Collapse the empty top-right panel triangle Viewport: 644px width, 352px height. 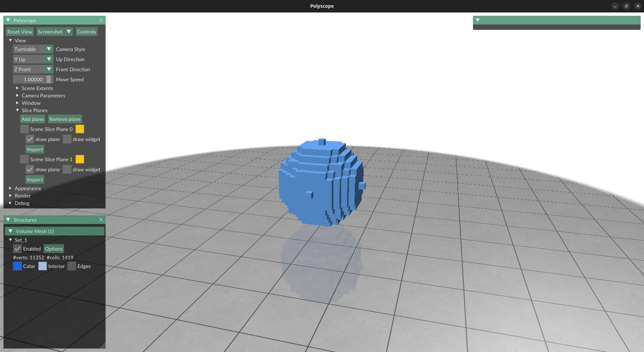478,20
